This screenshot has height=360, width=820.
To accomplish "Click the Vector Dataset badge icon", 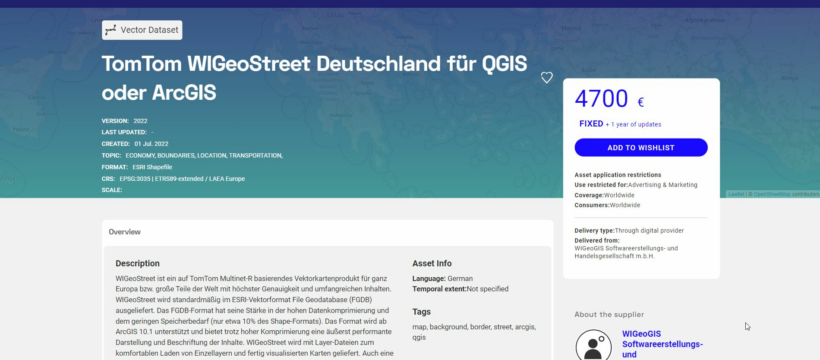I will [110, 30].
